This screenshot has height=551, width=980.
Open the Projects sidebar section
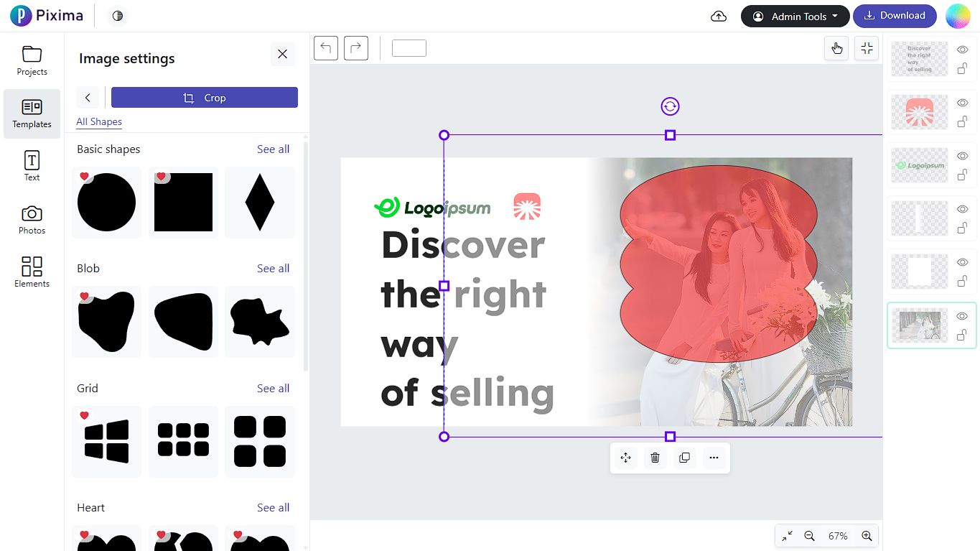32,60
